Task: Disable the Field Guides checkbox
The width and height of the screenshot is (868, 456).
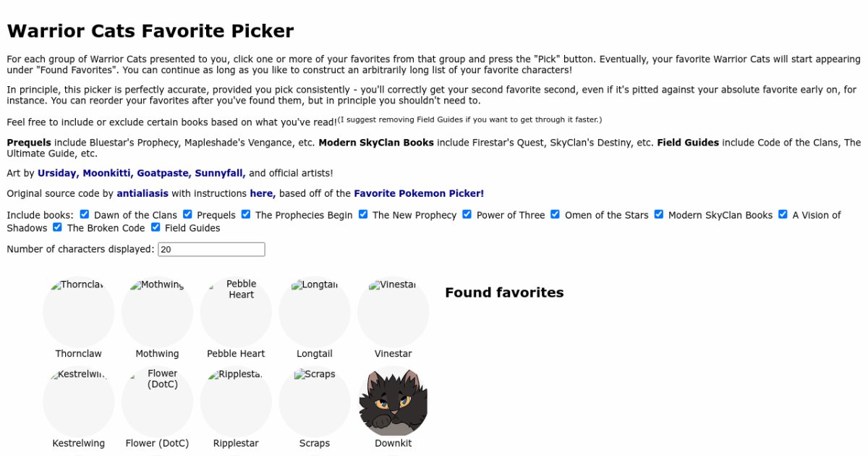Action: (x=156, y=228)
